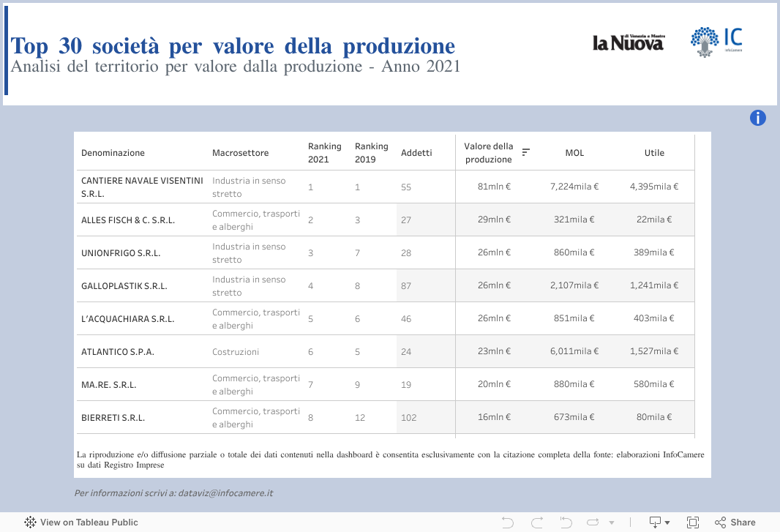Click the Undo arrow in the toolbar
Viewport: 780px width, 532px height.
pyautogui.click(x=508, y=522)
